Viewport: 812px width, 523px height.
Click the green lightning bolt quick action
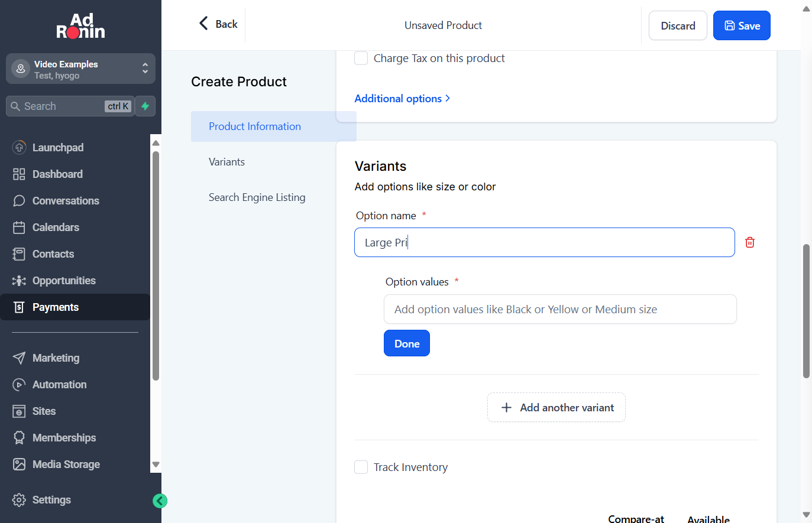click(x=145, y=106)
